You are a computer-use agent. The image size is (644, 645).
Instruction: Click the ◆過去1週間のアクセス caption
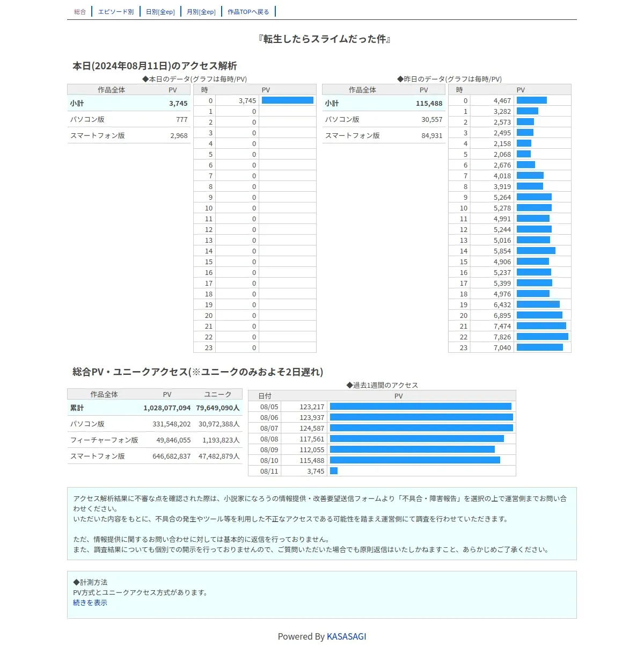tap(382, 385)
